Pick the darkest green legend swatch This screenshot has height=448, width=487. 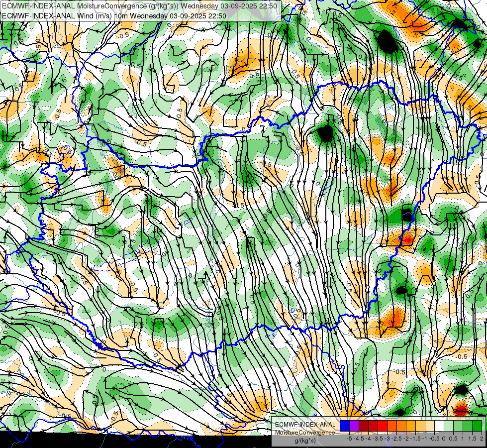(477, 426)
